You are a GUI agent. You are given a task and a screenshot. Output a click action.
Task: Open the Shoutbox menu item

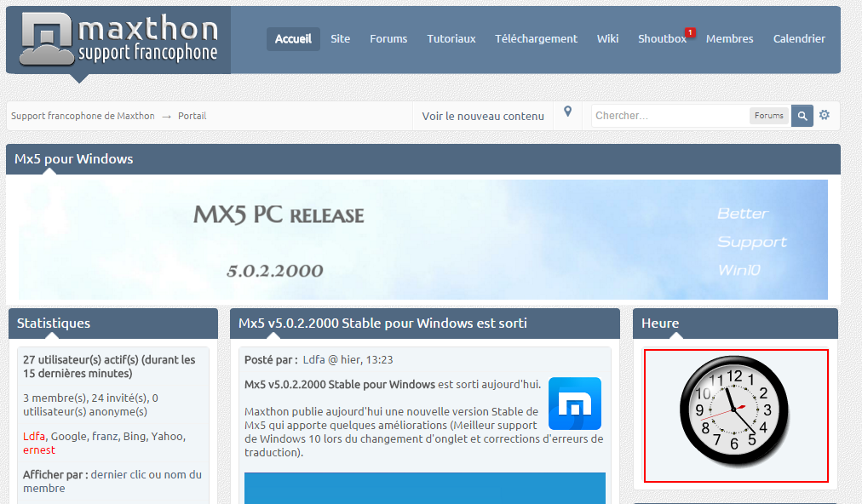pyautogui.click(x=662, y=39)
